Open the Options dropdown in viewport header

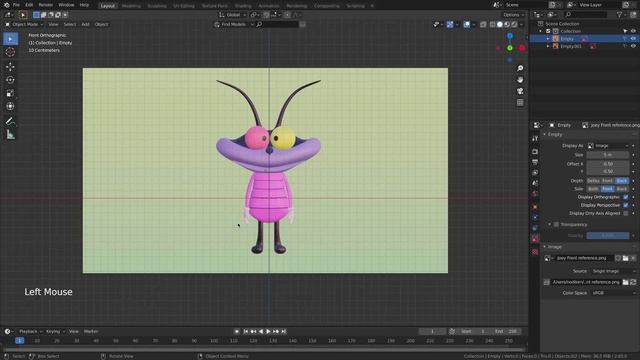click(x=513, y=15)
